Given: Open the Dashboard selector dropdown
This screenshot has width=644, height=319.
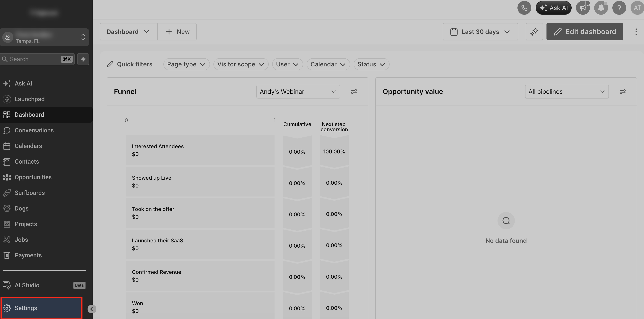Looking at the screenshot, I should click(x=128, y=31).
